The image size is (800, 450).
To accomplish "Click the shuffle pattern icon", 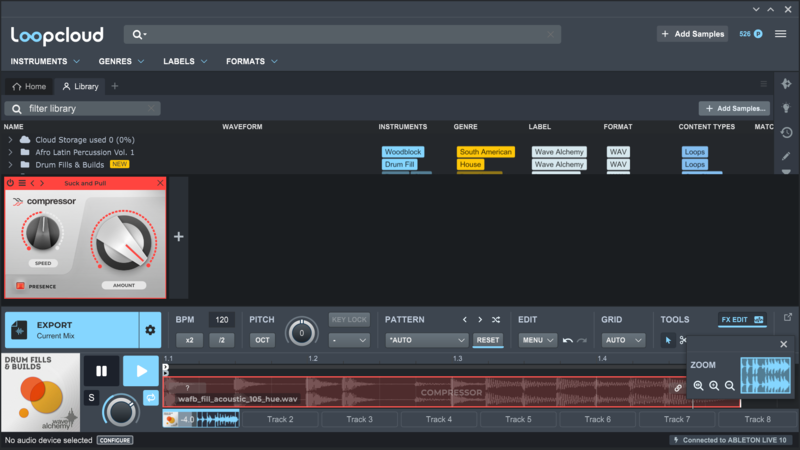I will [x=496, y=320].
